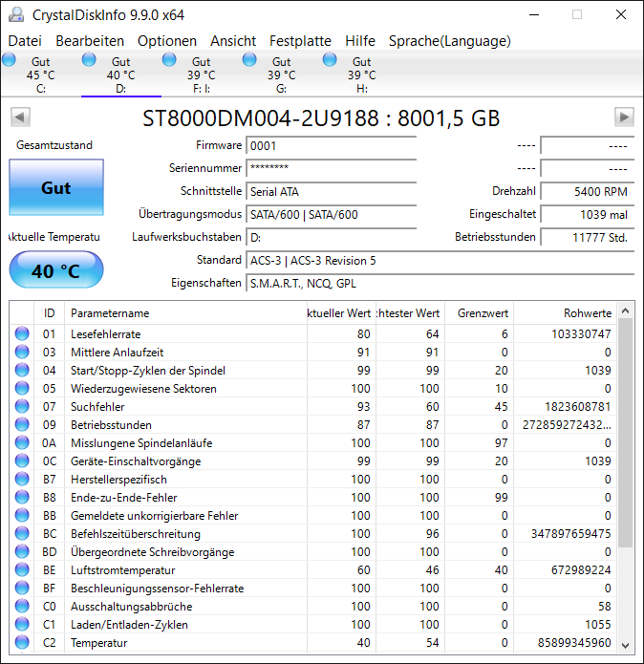Click the Eingeschaltet field 1039 mal
The height and width of the screenshot is (664, 644).
coord(588,214)
